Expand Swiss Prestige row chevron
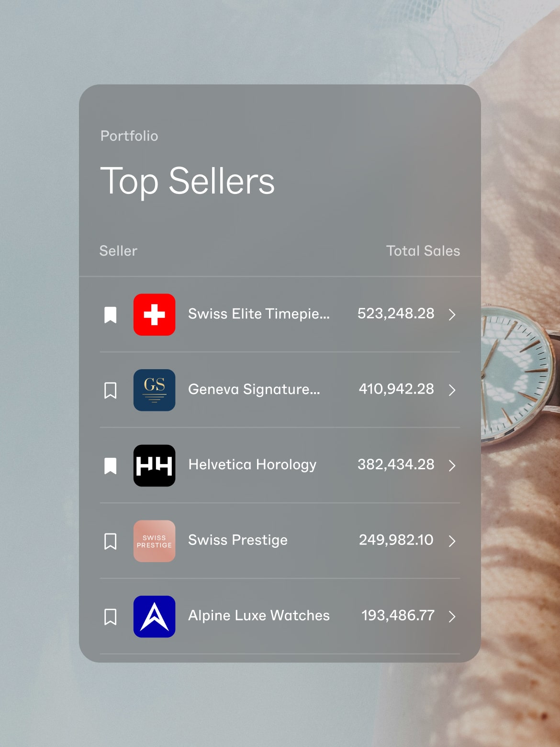Image resolution: width=560 pixels, height=747 pixels. pyautogui.click(x=452, y=541)
